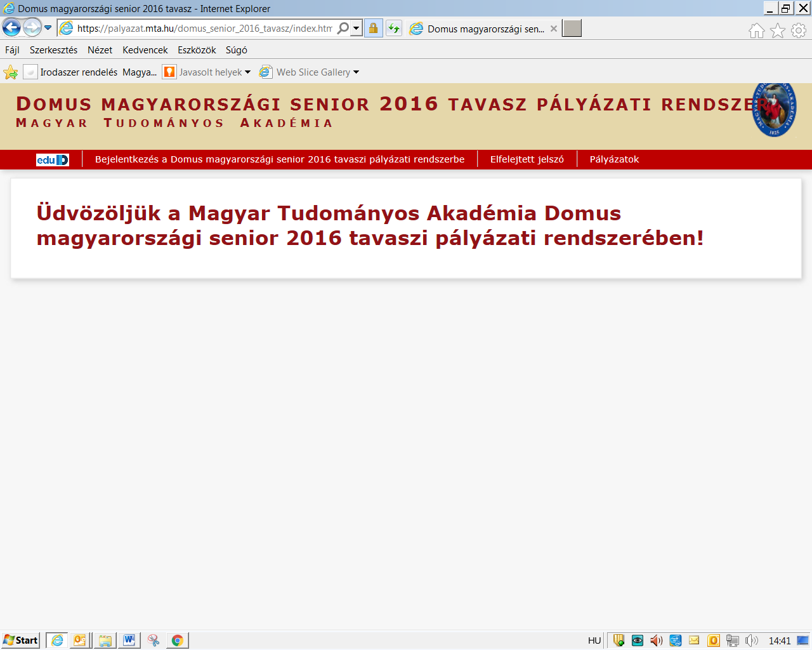Switch to Internet Explorer in the taskbar

click(57, 640)
